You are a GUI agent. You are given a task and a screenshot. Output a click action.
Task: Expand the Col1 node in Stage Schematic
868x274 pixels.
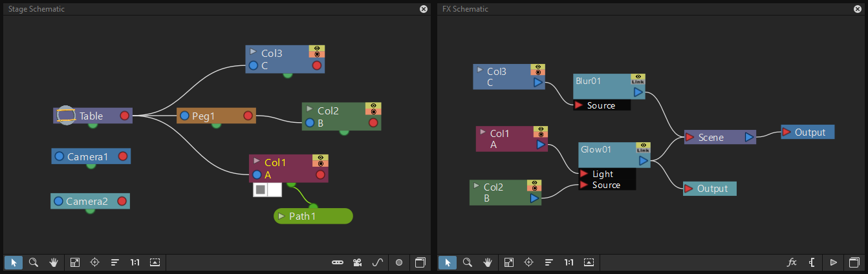257,160
